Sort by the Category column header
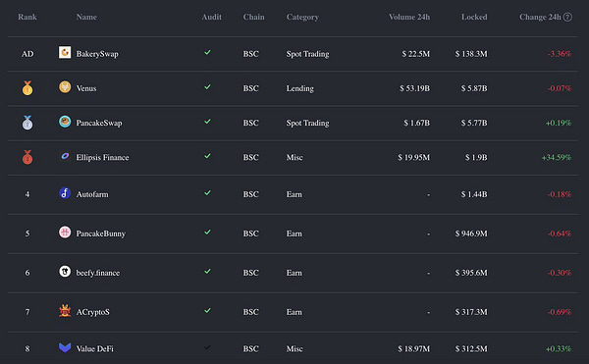The width and height of the screenshot is (589, 364). click(x=302, y=18)
